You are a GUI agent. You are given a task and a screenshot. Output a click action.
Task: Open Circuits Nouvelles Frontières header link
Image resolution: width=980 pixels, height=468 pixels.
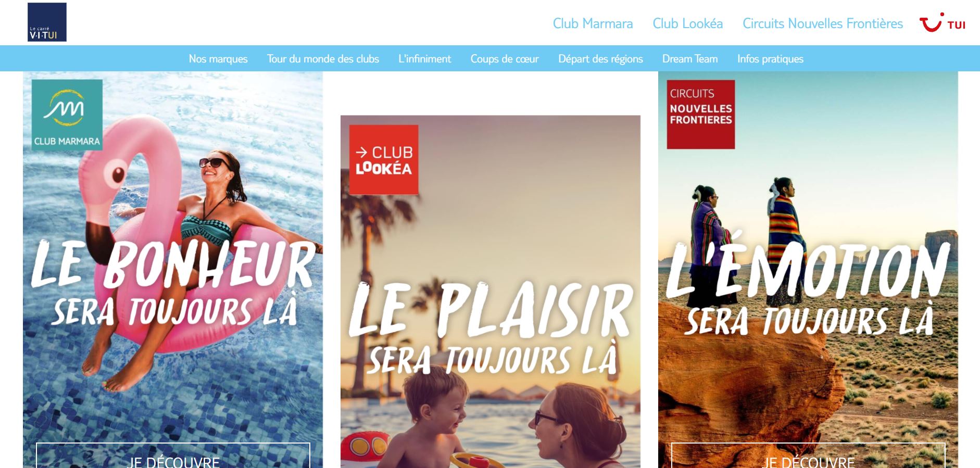tap(823, 23)
